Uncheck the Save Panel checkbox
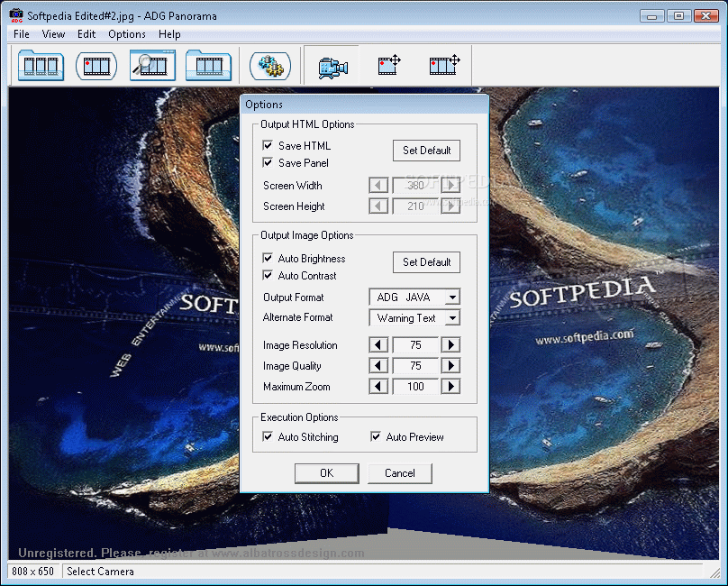 [x=268, y=162]
